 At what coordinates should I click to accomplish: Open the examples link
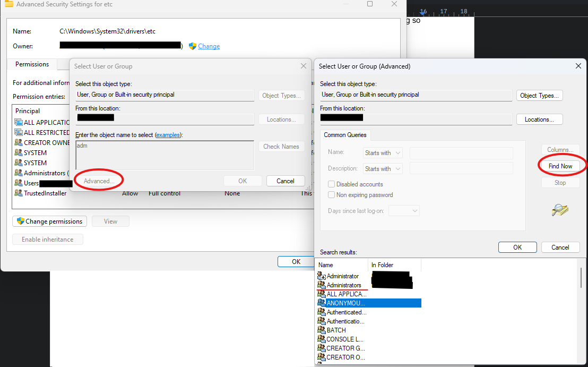pyautogui.click(x=168, y=135)
